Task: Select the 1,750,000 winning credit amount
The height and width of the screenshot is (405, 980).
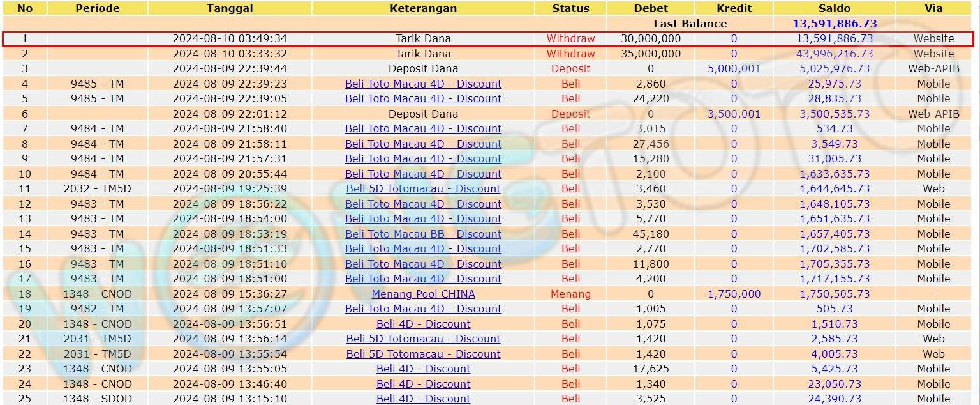Action: coord(734,294)
